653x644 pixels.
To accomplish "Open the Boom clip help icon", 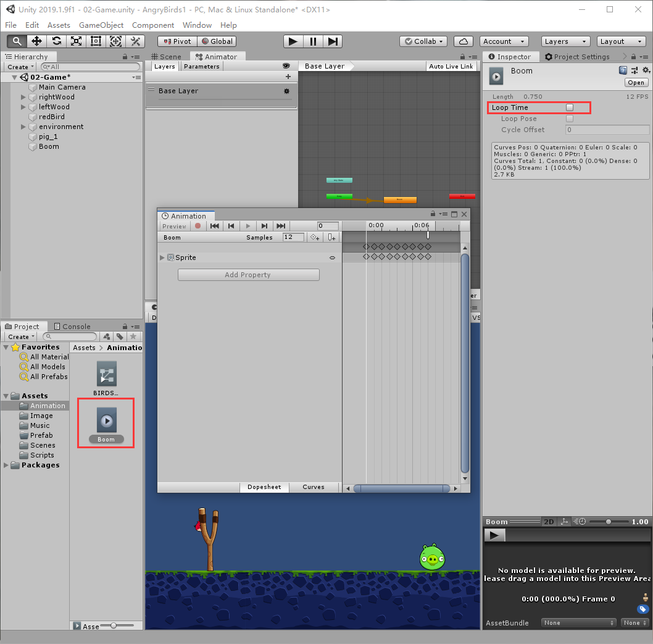I will [x=623, y=70].
